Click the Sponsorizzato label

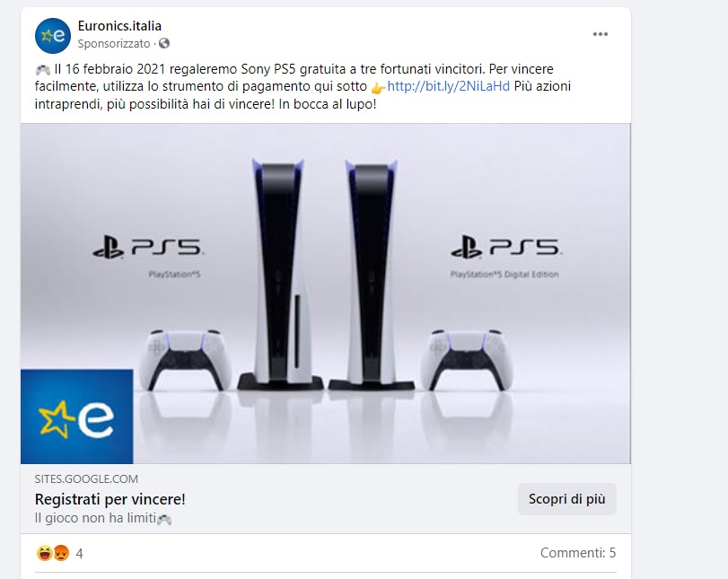click(114, 44)
